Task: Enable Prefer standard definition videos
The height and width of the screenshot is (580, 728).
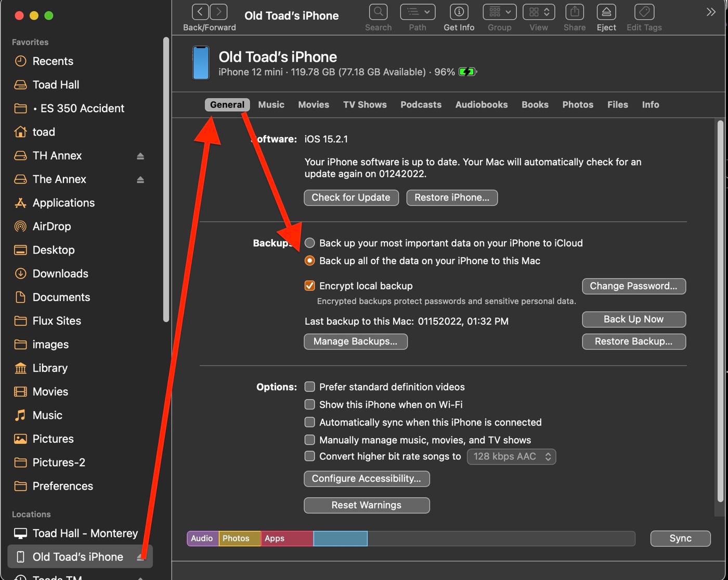Action: coord(309,387)
